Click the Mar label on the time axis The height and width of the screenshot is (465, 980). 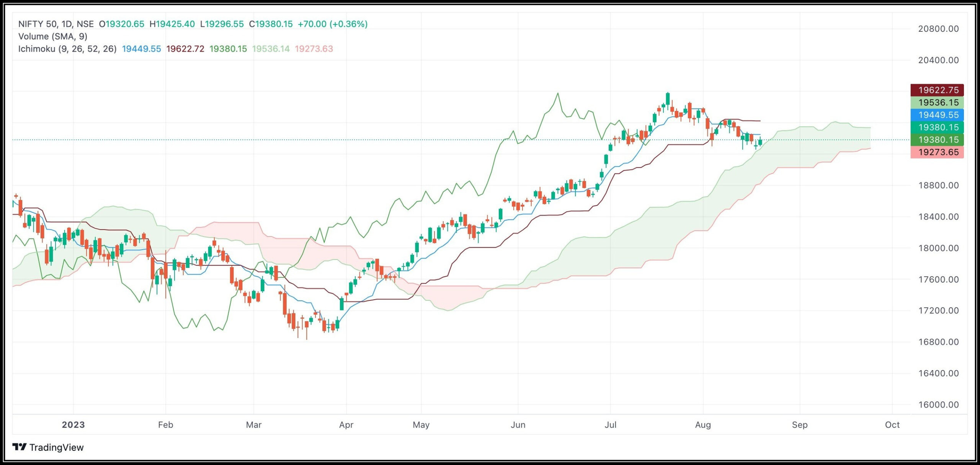(x=254, y=425)
